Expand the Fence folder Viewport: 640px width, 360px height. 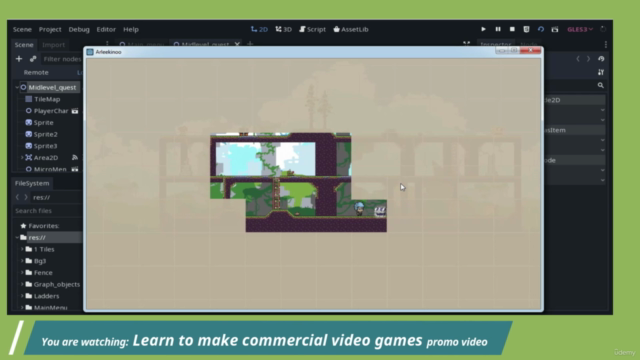click(22, 273)
